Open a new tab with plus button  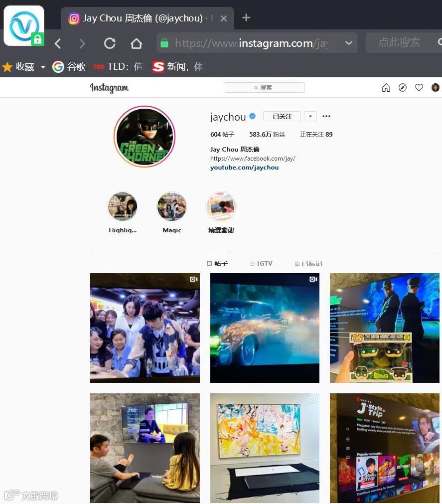pyautogui.click(x=246, y=17)
